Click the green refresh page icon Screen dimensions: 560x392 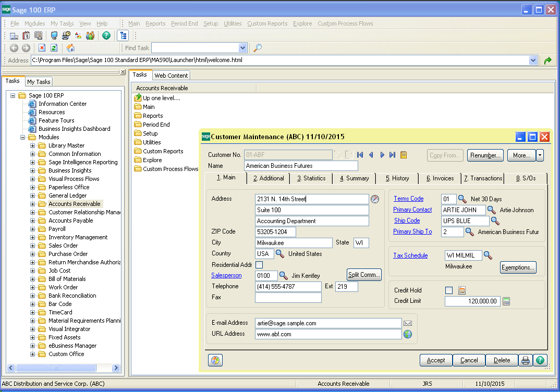click(54, 48)
